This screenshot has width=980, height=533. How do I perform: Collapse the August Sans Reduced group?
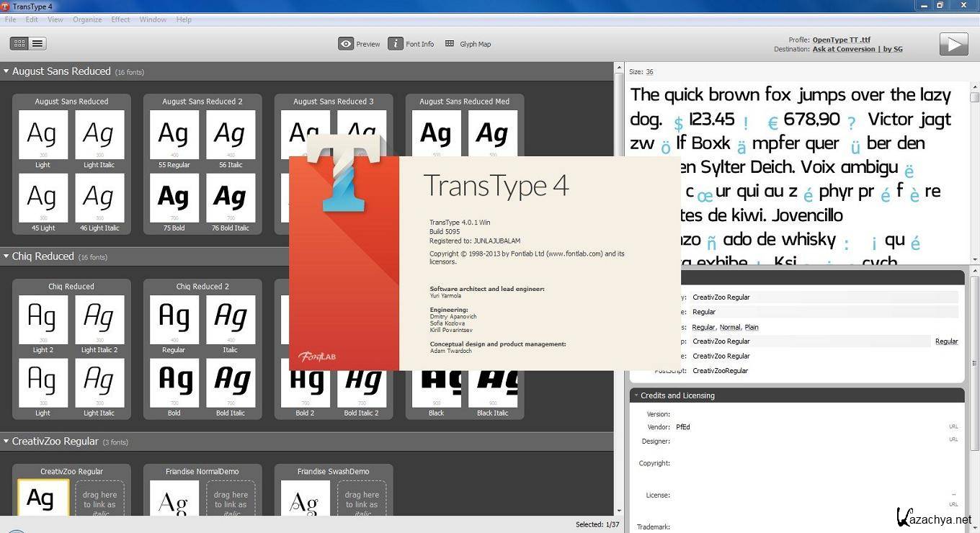(x=6, y=71)
